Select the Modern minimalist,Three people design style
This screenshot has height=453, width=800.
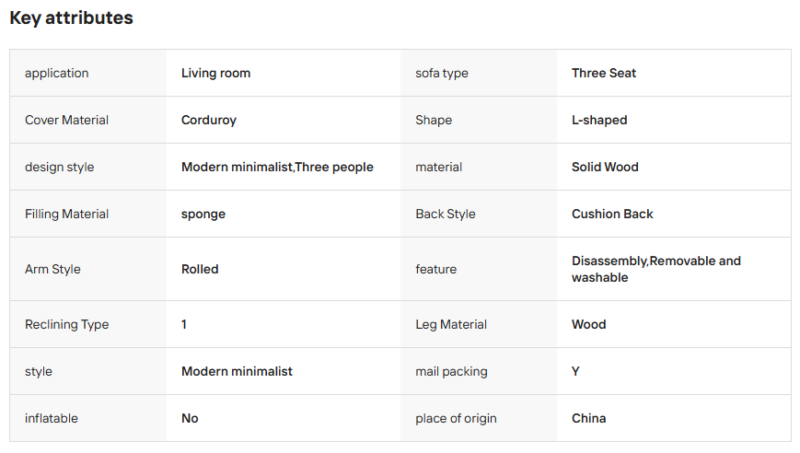[x=277, y=167]
